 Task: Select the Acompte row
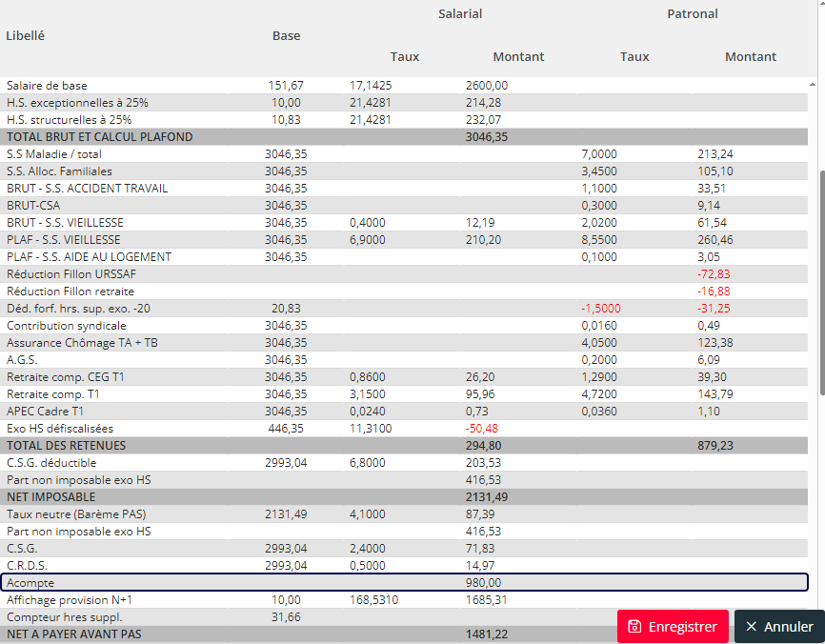pyautogui.click(x=405, y=582)
